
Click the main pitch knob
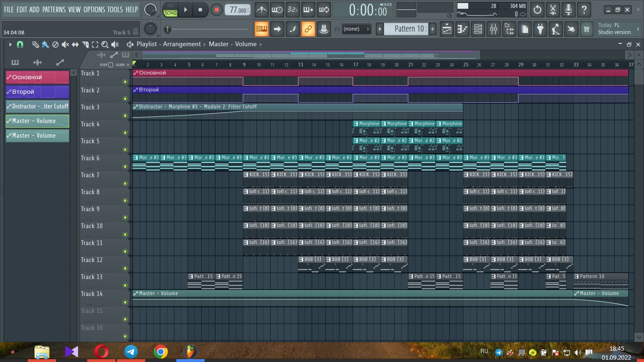[150, 29]
